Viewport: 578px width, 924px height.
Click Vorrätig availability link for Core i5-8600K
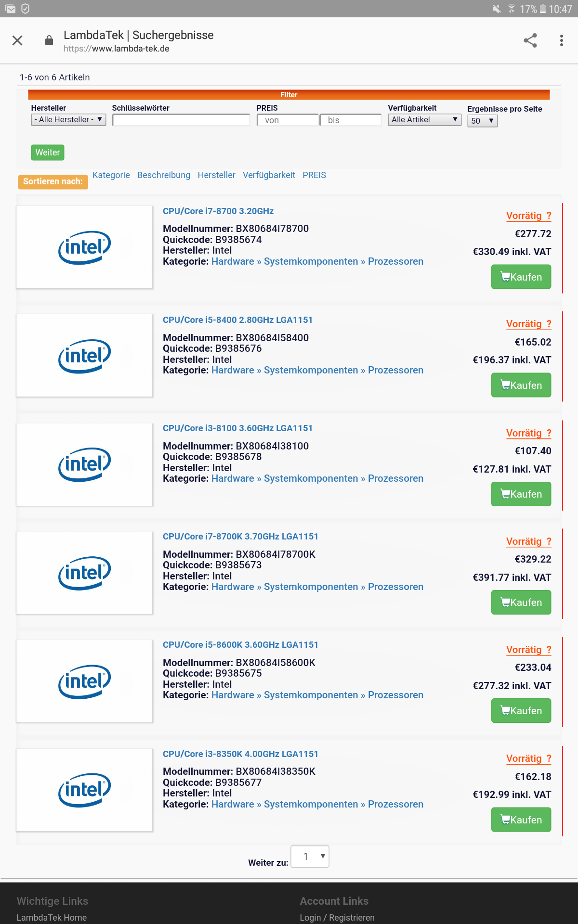click(x=524, y=650)
